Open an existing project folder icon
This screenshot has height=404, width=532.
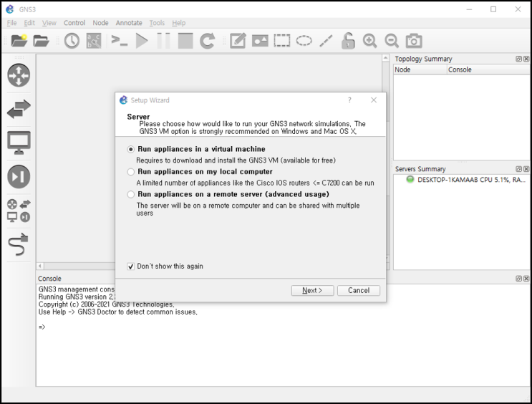[41, 41]
